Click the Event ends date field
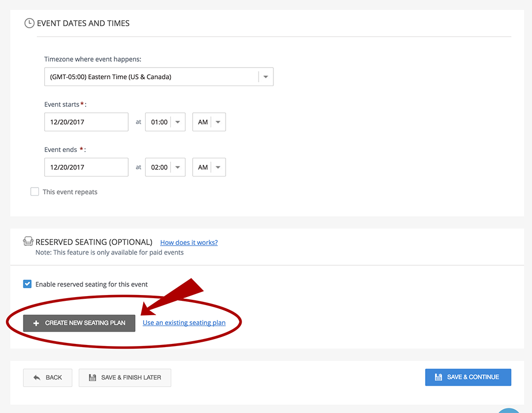 click(86, 167)
